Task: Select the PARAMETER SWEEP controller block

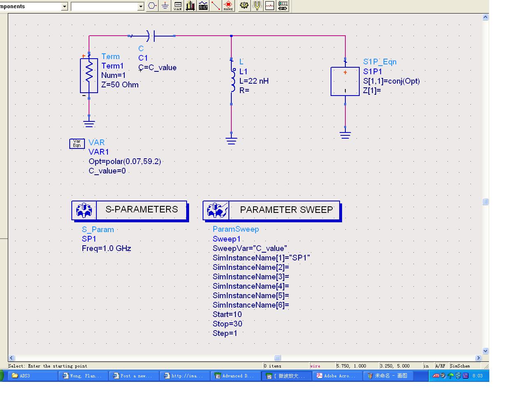Action: pyautogui.click(x=271, y=210)
